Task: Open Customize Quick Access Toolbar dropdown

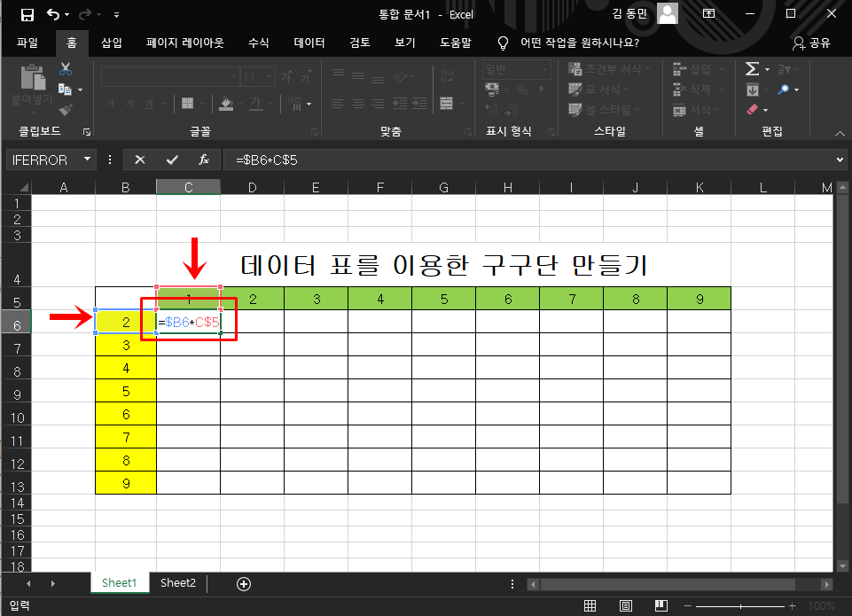Action: point(116,15)
